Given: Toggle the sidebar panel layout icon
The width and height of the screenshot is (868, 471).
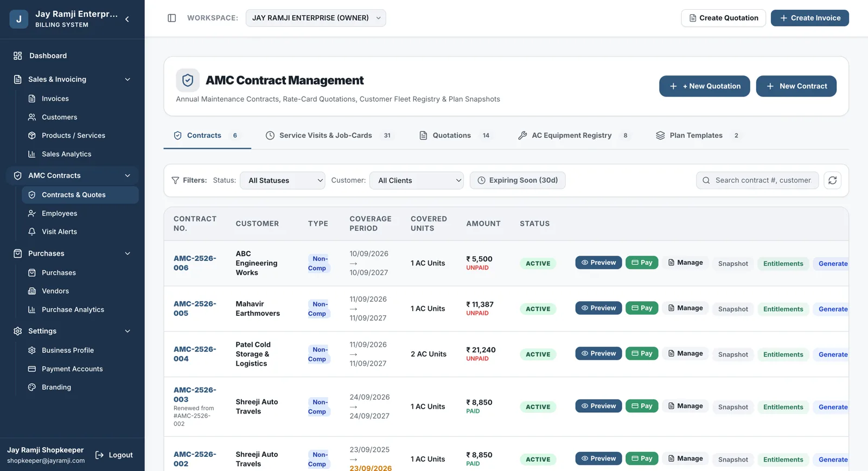Looking at the screenshot, I should (x=172, y=18).
